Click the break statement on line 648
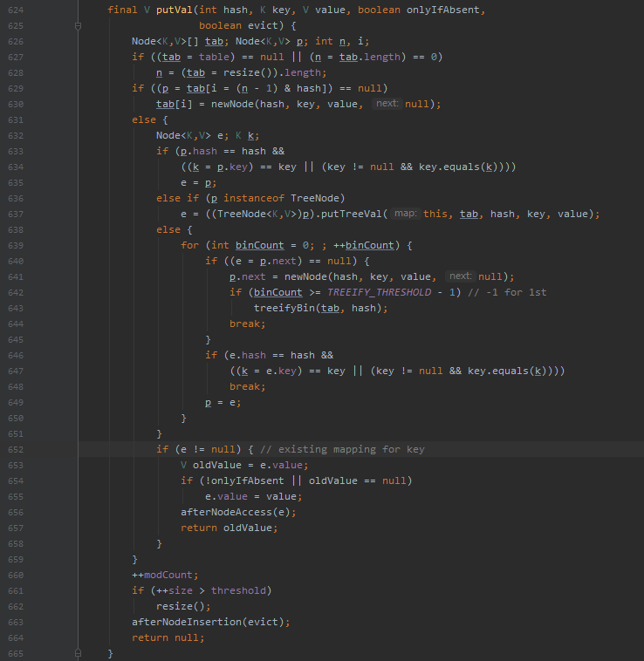Screen dimensions: 644x661 [248, 386]
